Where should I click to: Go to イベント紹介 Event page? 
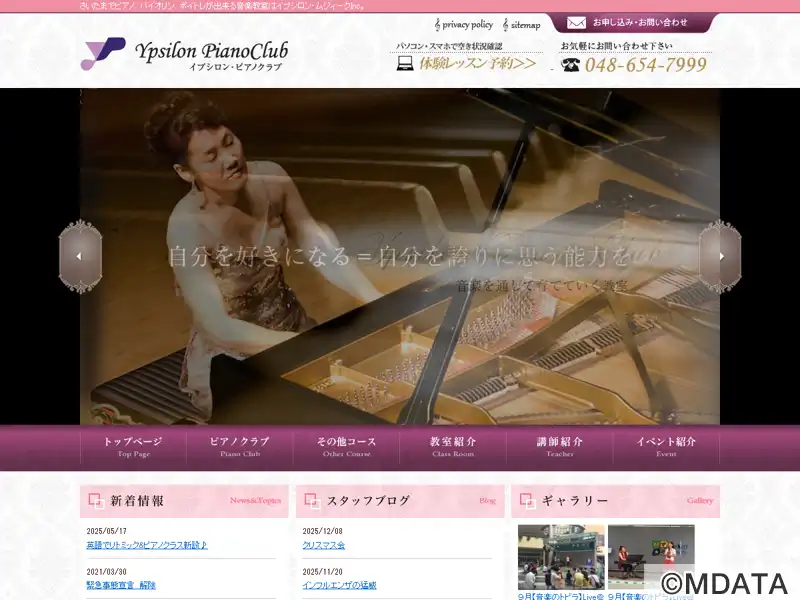[666, 446]
